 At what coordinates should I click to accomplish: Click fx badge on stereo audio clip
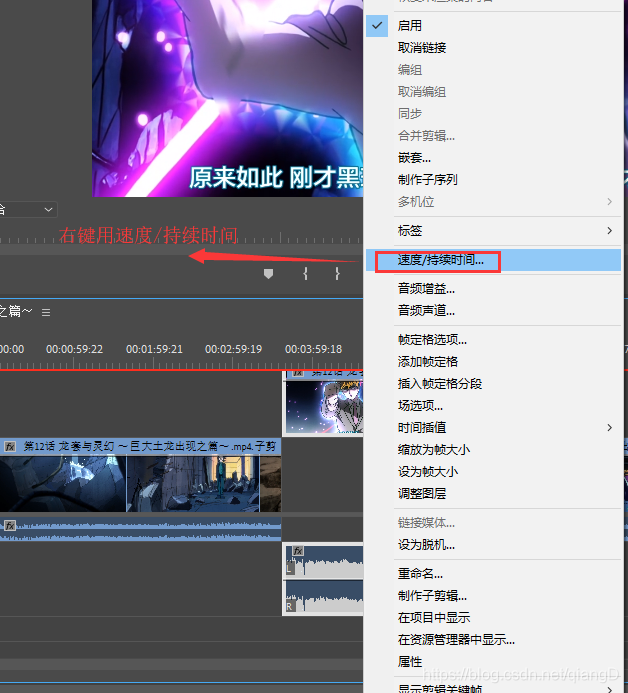(x=298, y=551)
